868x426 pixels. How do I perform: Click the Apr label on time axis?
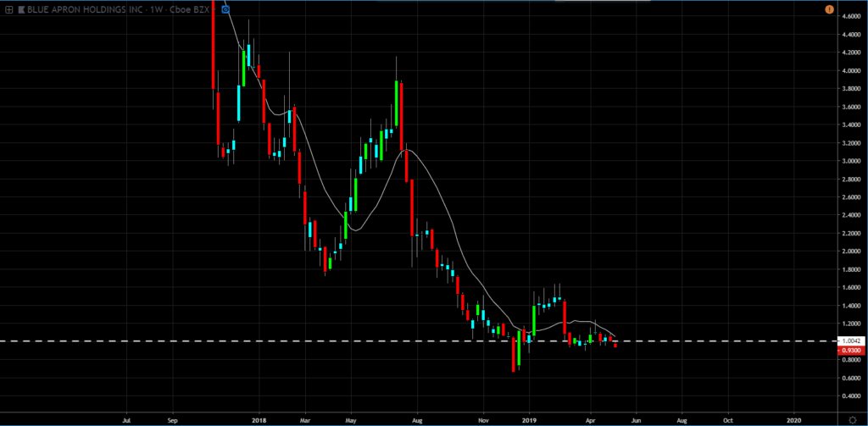click(x=590, y=420)
